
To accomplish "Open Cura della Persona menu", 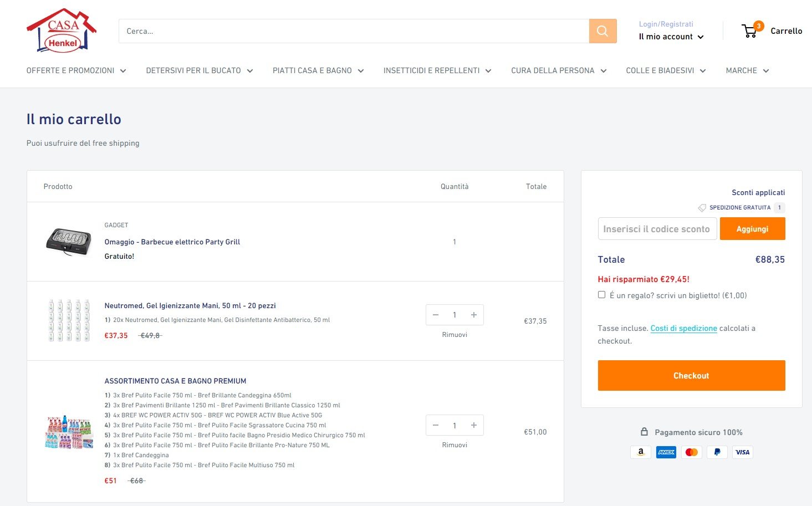I will 558,70.
